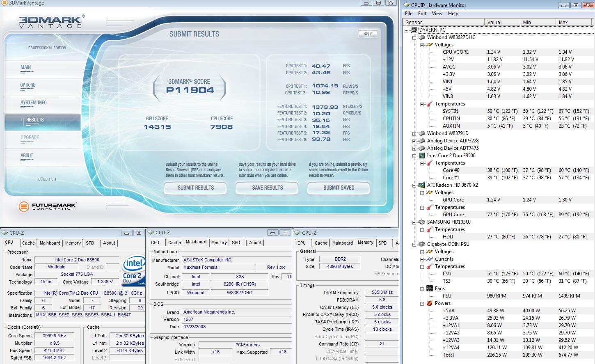
Task: Click the Min column header
Action: (x=538, y=22)
